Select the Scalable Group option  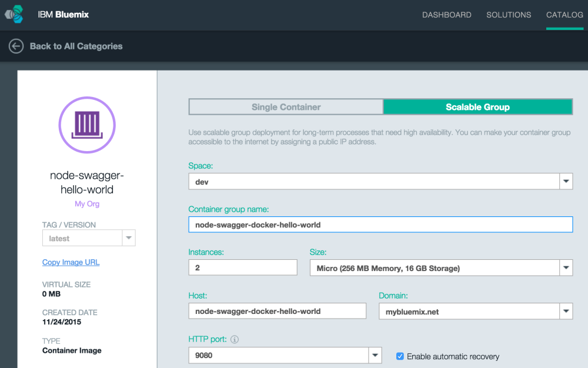point(477,107)
